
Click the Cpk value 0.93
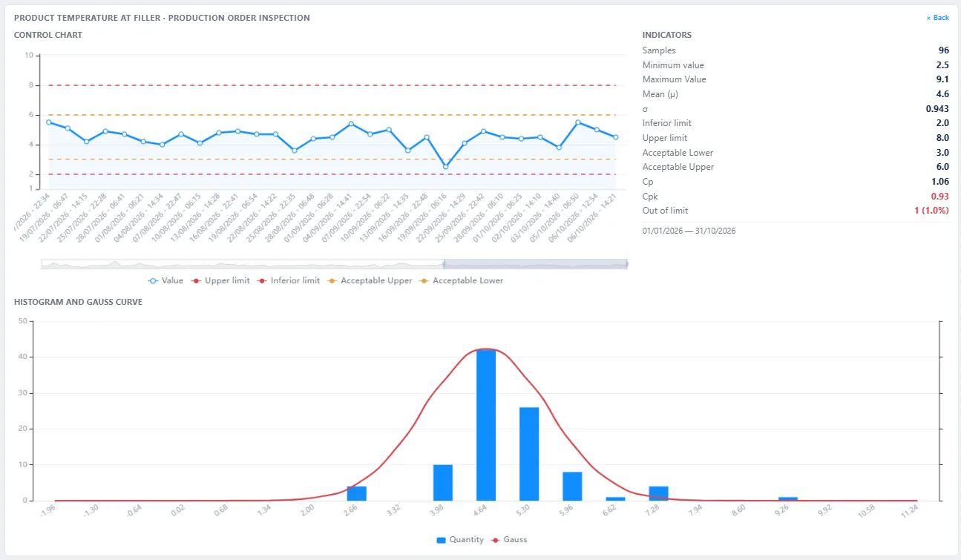click(940, 197)
